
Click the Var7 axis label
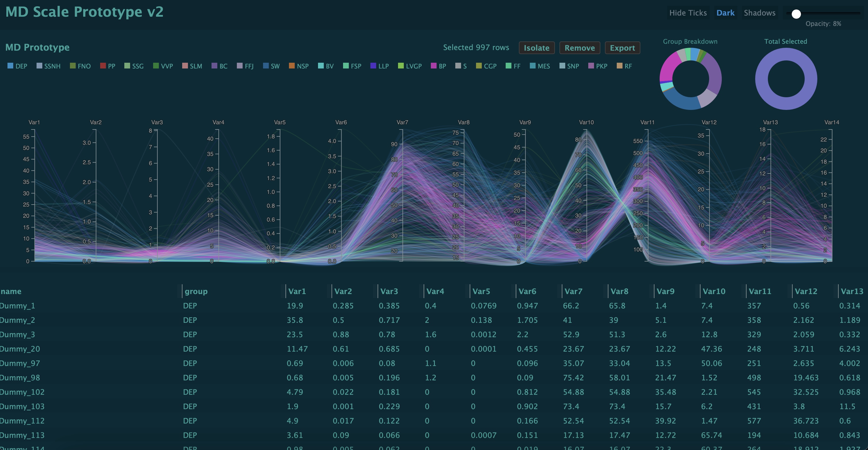coord(402,122)
